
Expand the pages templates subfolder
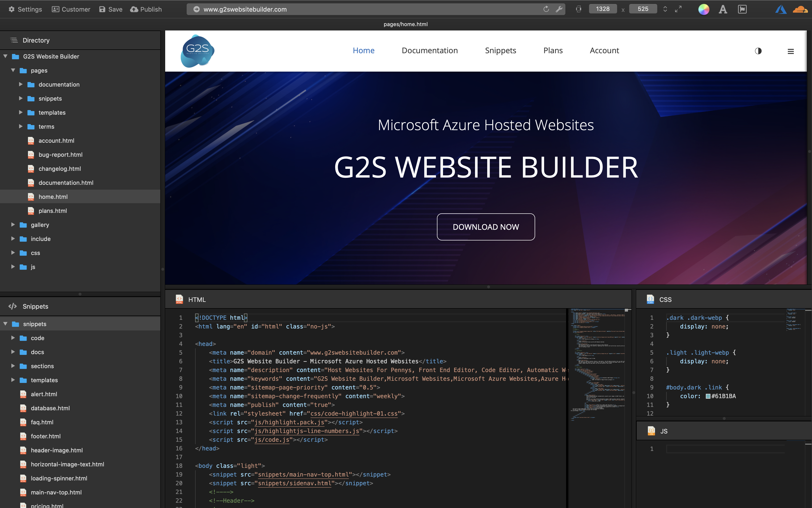21,112
